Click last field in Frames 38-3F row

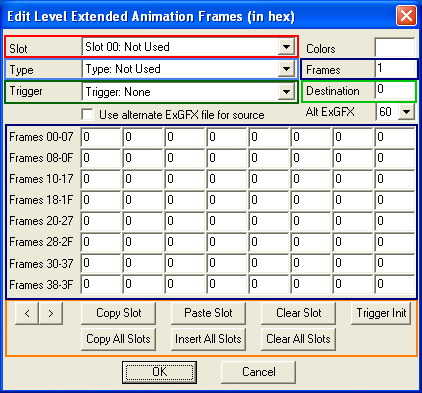coord(395,284)
